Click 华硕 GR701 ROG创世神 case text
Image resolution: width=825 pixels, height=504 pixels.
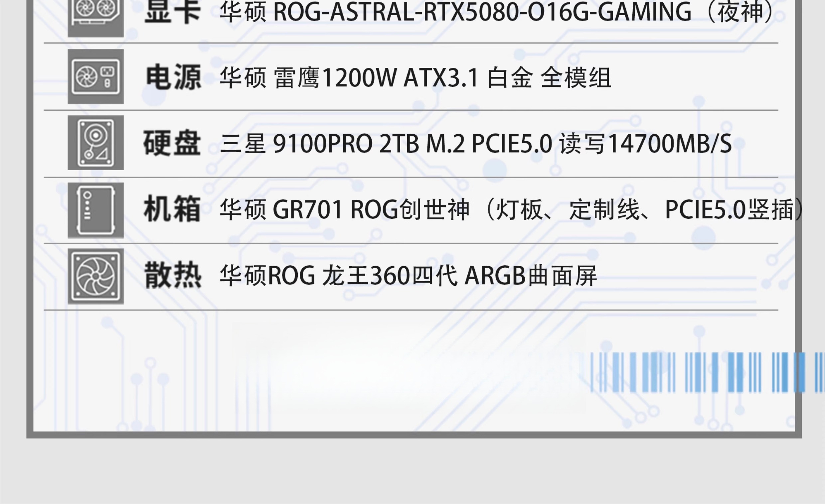pos(345,210)
